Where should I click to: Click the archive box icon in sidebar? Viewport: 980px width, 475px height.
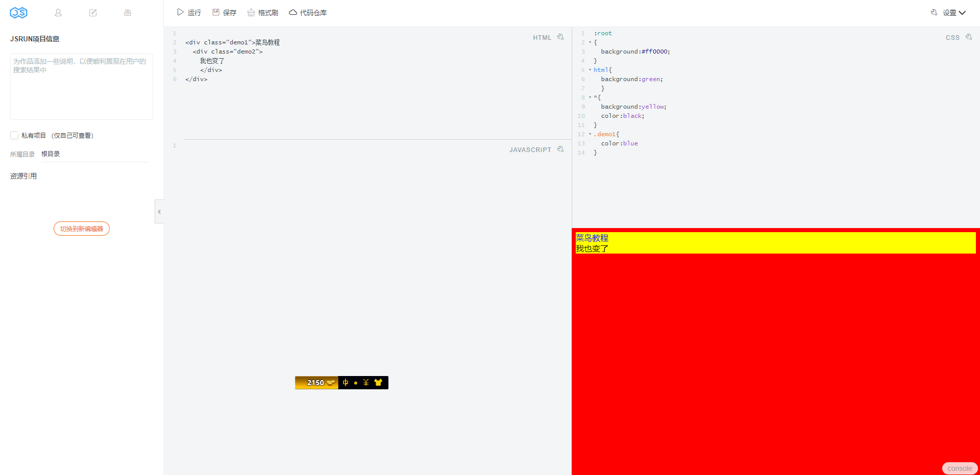[x=127, y=12]
